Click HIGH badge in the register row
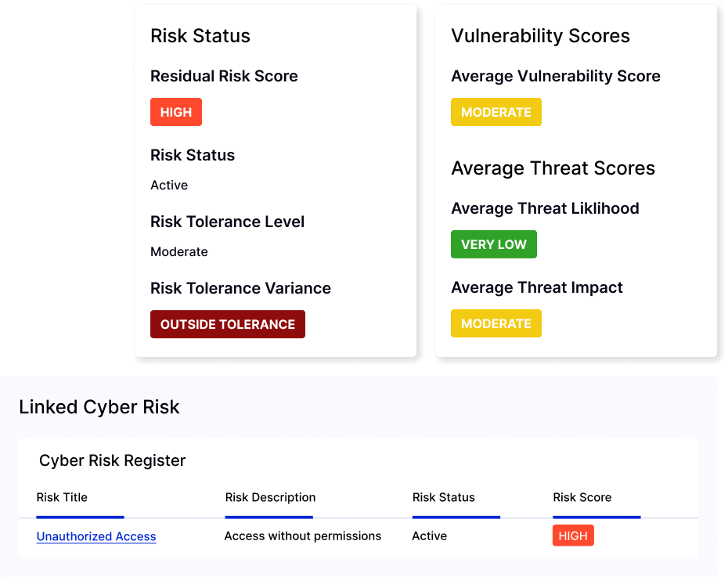Screen dimensions: 728x577 (x=573, y=536)
